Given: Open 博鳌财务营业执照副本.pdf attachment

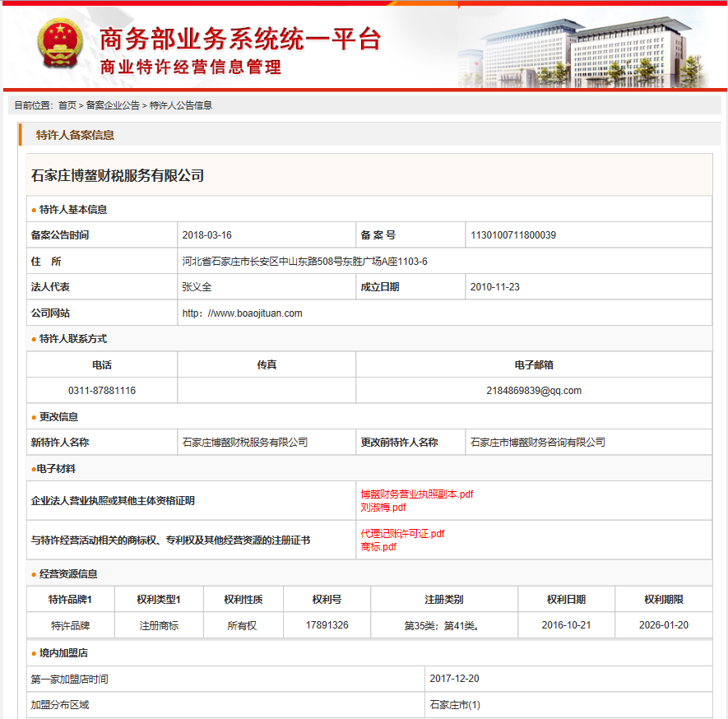Looking at the screenshot, I should [416, 494].
